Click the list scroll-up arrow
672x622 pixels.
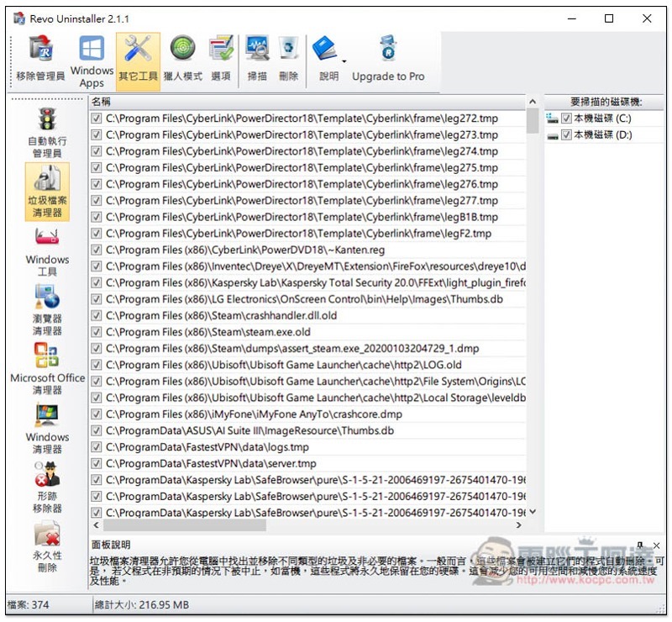533,102
